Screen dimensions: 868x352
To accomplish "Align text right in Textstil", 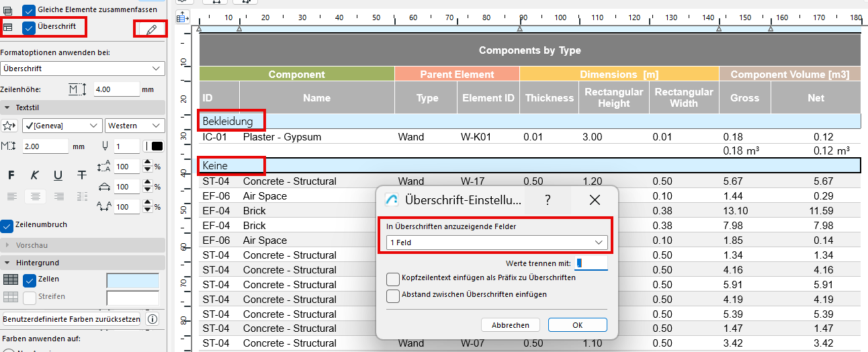I will point(59,196).
